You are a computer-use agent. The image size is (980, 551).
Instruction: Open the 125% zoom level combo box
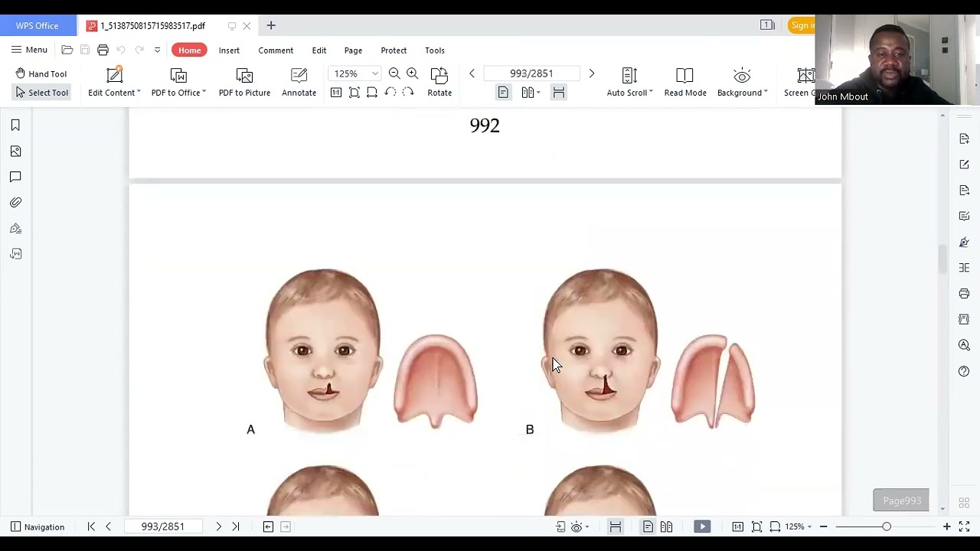[354, 73]
